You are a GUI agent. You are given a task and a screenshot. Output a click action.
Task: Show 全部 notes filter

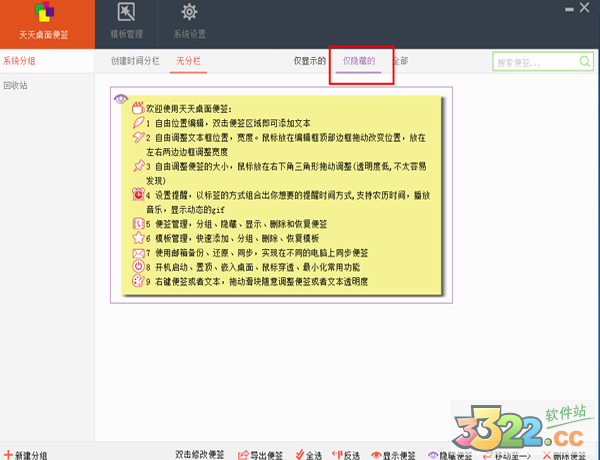(x=401, y=61)
